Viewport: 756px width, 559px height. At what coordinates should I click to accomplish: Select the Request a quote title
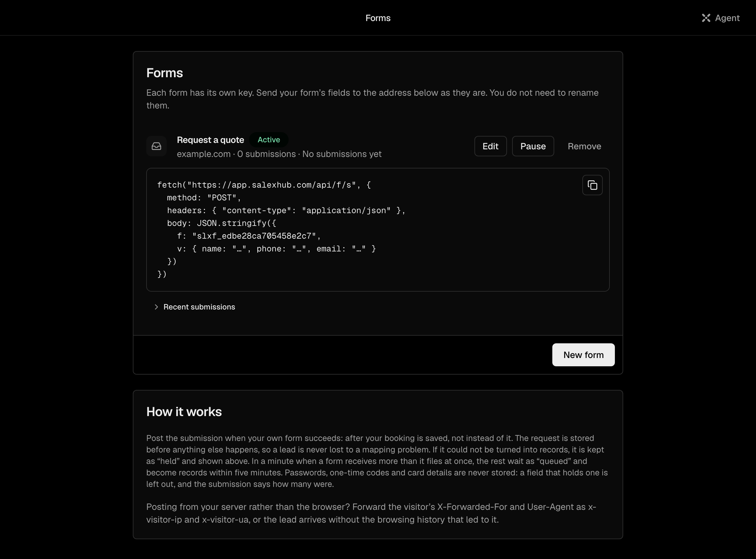[210, 140]
